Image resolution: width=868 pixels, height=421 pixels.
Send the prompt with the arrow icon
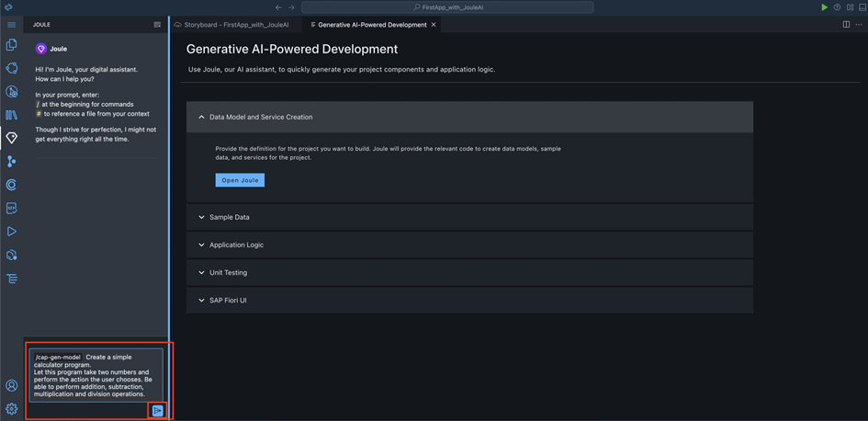[x=157, y=411]
